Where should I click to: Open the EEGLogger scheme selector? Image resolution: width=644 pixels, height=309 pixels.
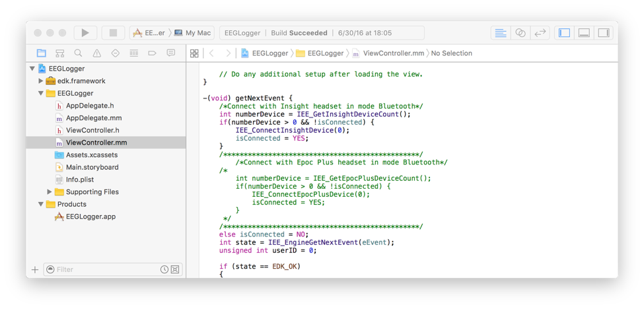point(149,33)
